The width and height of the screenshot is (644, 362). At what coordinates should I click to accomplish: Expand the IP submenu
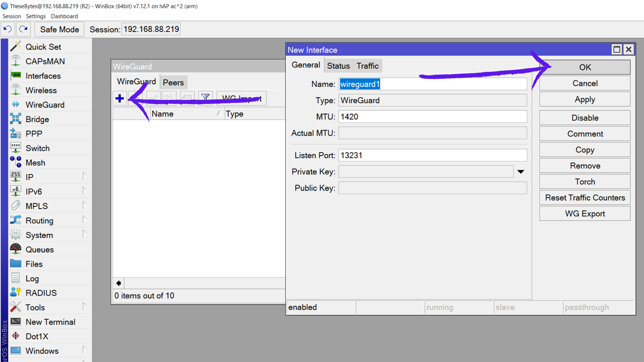coord(29,177)
